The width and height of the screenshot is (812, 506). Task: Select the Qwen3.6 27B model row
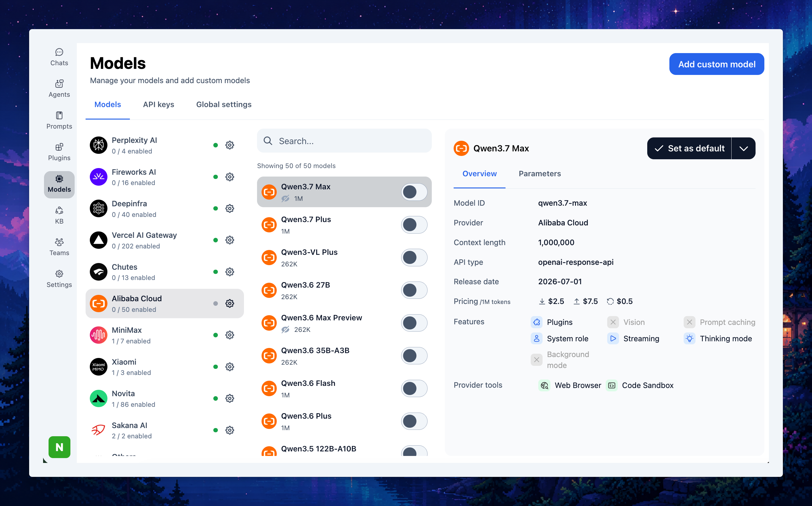coord(344,290)
